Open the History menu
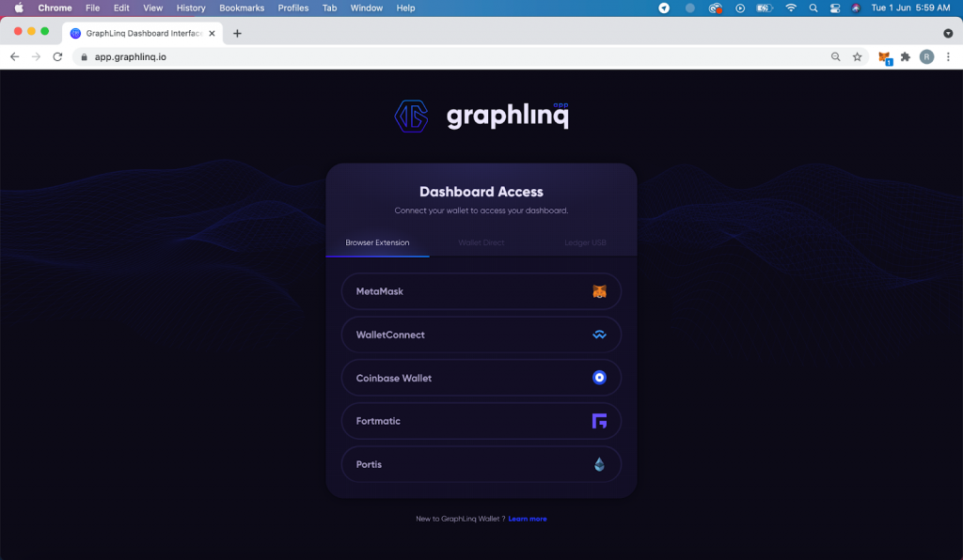The image size is (963, 560). (191, 8)
